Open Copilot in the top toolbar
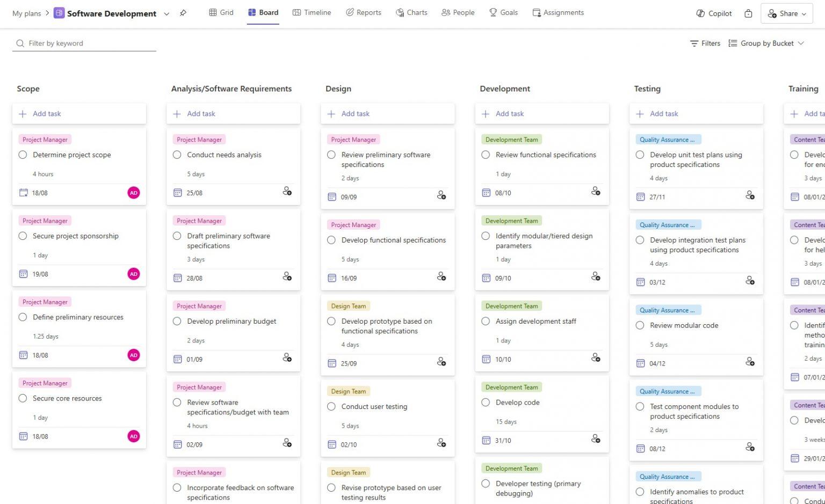 coord(713,13)
